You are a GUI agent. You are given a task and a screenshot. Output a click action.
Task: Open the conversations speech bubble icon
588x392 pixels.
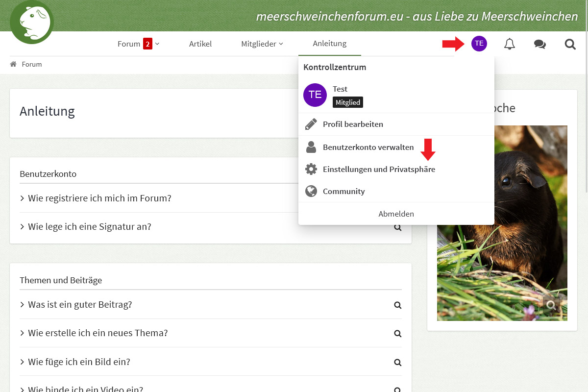click(539, 44)
